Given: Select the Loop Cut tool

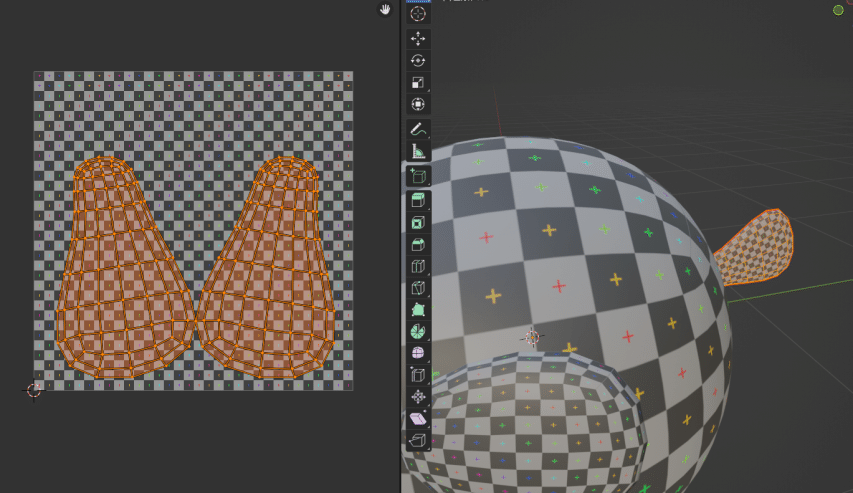Looking at the screenshot, I should [418, 266].
